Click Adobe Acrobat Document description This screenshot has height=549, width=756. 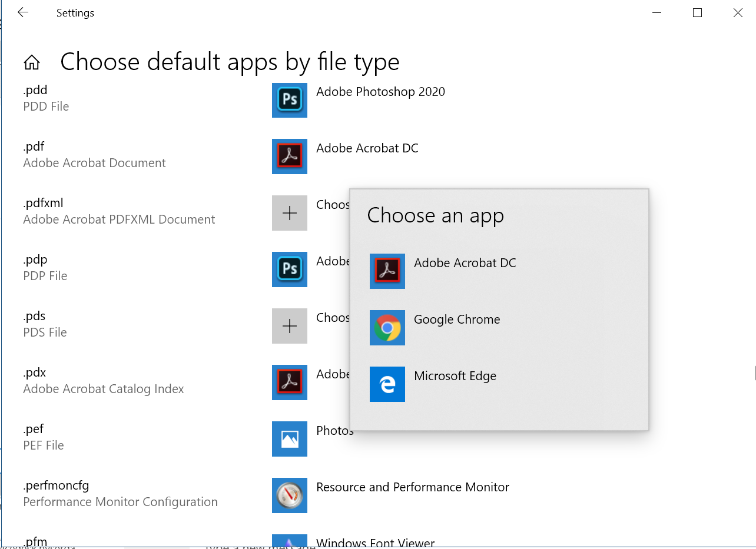tap(94, 163)
